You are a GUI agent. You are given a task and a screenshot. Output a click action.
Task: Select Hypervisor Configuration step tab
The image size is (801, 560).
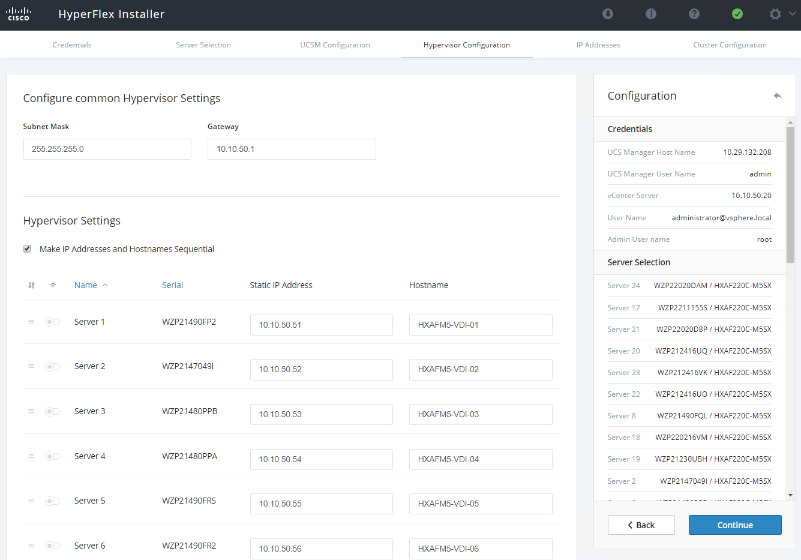tap(466, 45)
